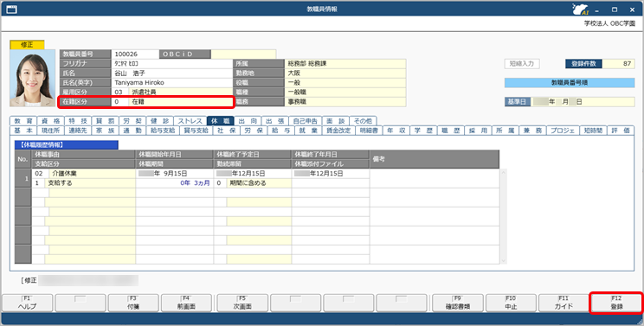
Task: Click the 備考 cell in row 1
Action: tap(435, 178)
